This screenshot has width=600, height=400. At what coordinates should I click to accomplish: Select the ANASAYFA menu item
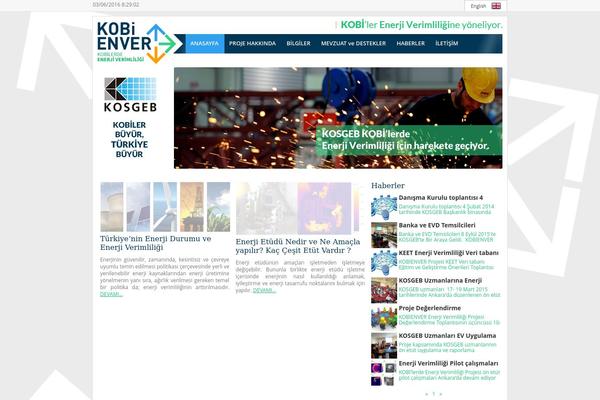[x=205, y=43]
